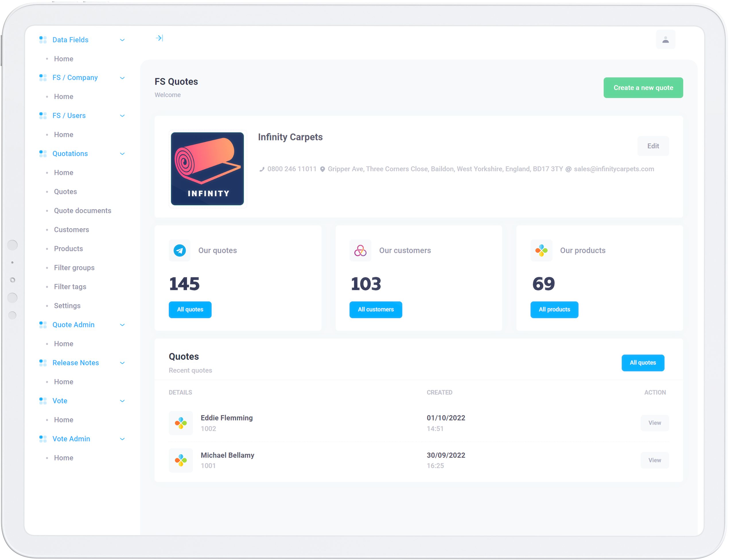Click Eddie Flemming quote row icon
This screenshot has height=560, width=729.
[180, 423]
